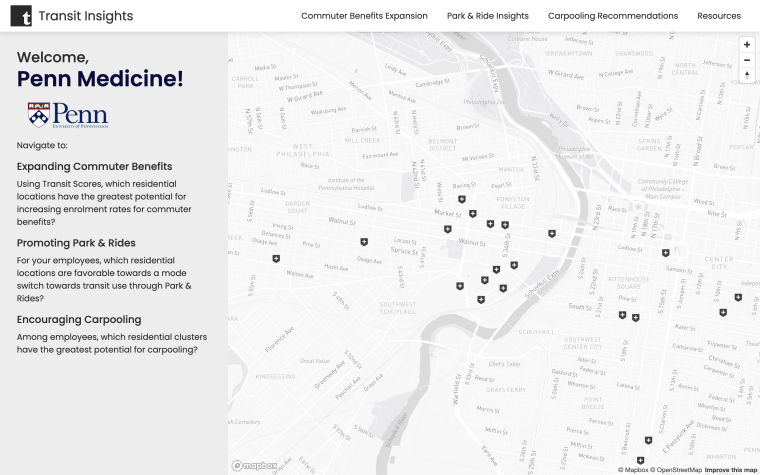Open Commuter Benefits Expansion page
Viewport: 760px width, 475px height.
pyautogui.click(x=364, y=16)
